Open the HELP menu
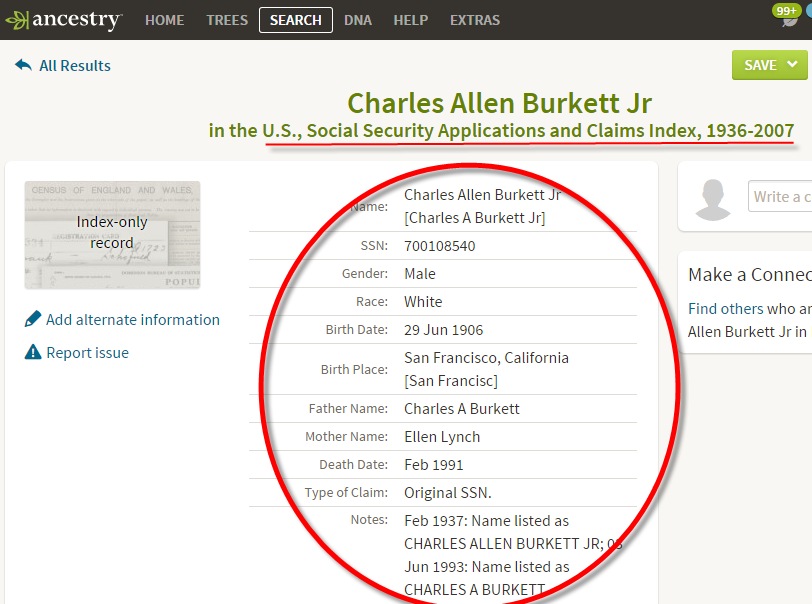This screenshot has height=604, width=812. coord(410,19)
